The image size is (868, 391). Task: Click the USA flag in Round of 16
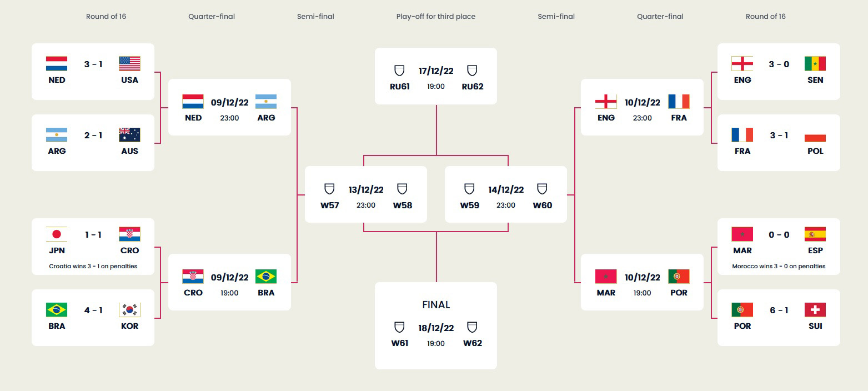[129, 64]
